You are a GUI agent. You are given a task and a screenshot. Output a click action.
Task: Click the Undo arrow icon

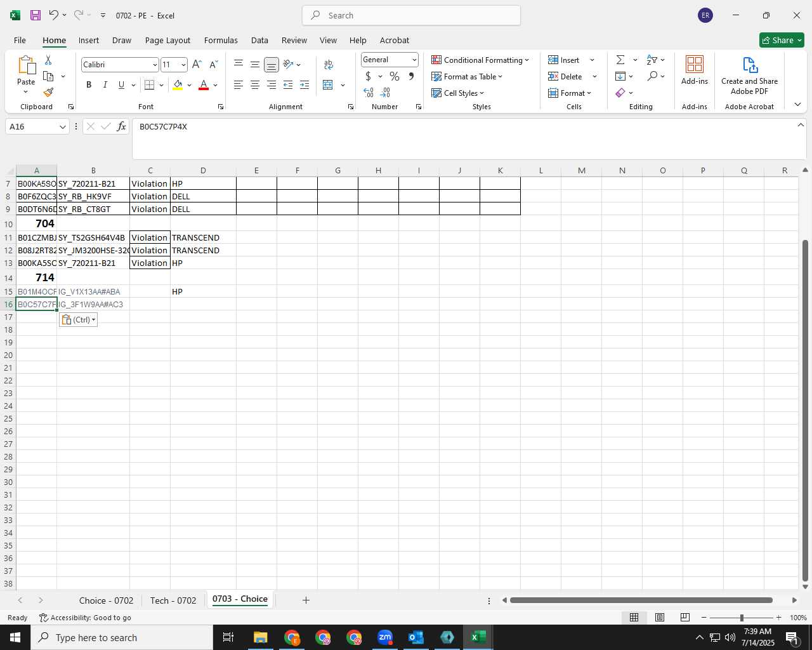coord(54,15)
